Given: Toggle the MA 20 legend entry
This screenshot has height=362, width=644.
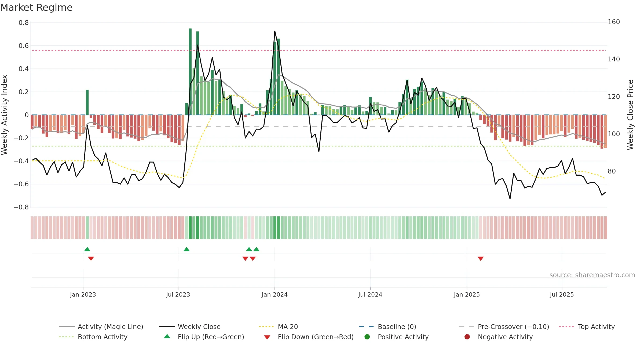Looking at the screenshot, I should pos(278,327).
